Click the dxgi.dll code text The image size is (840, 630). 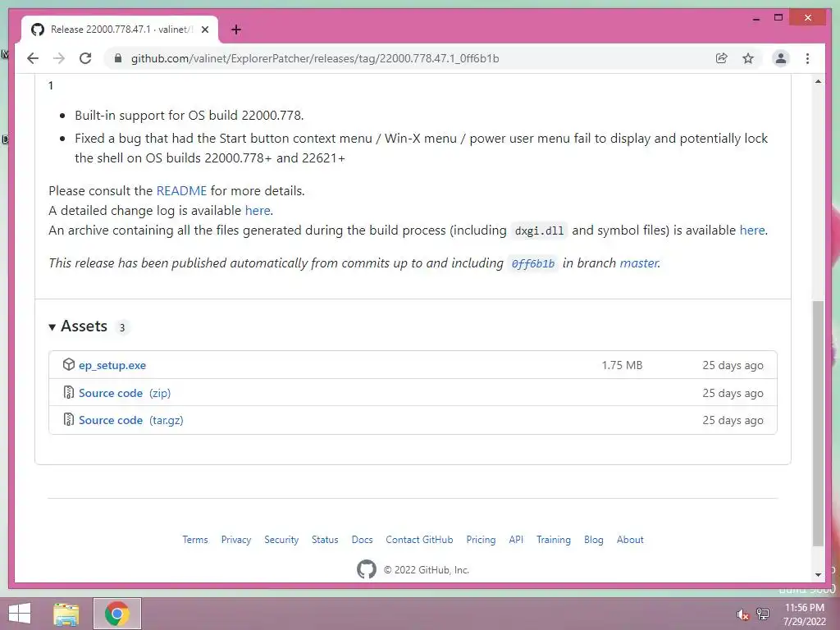point(540,231)
